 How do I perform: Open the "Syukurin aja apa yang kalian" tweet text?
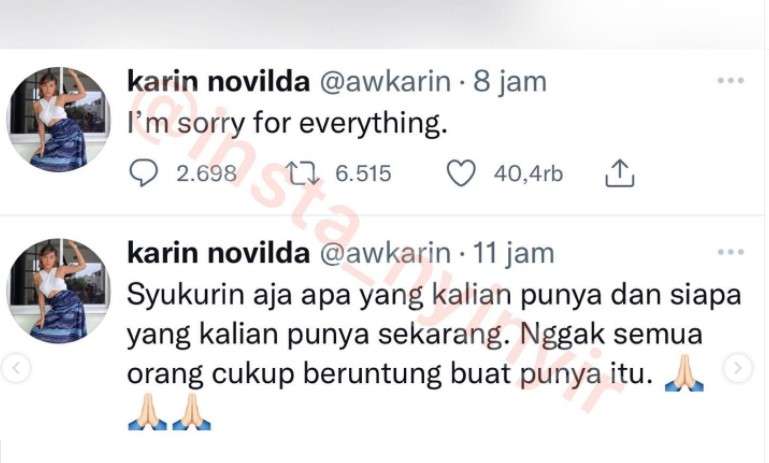[x=434, y=353]
